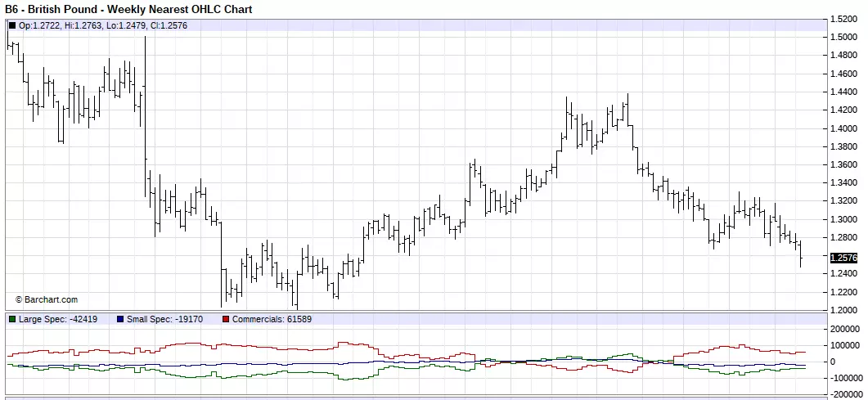
Task: Click the black OHLC legend square
Action: click(x=12, y=25)
